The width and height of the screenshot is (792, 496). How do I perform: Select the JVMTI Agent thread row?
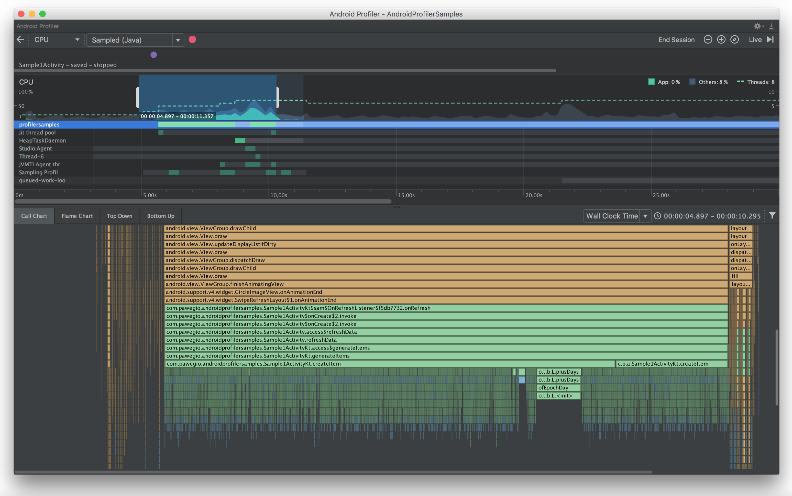point(397,164)
